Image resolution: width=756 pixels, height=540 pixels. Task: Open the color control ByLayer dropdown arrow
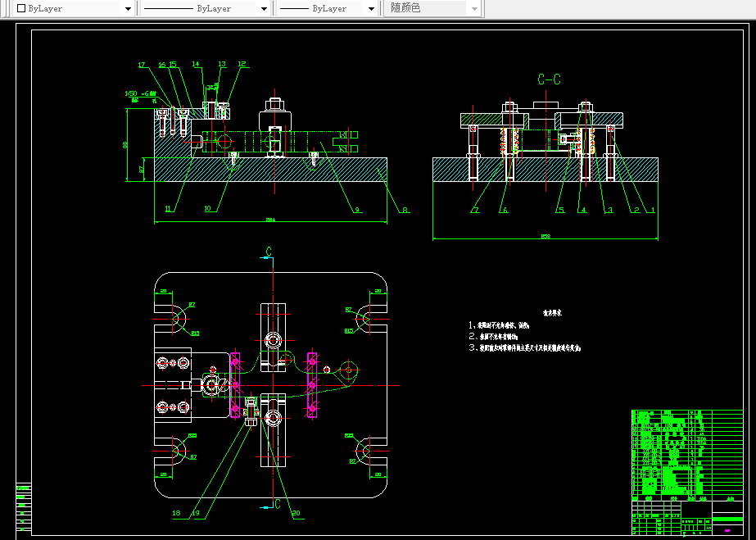128,8
